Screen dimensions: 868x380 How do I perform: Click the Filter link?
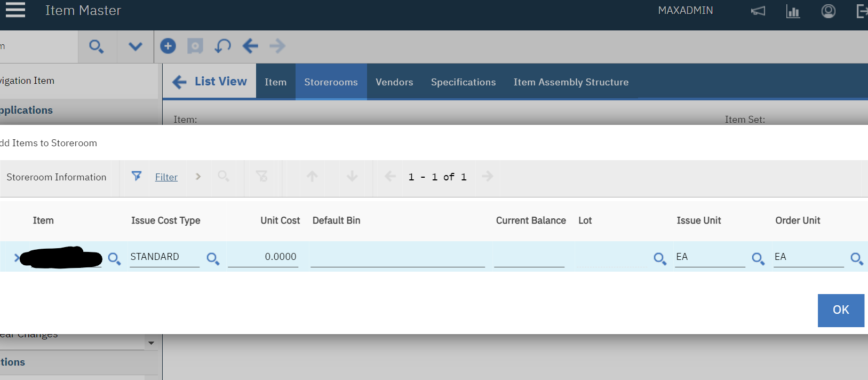166,177
